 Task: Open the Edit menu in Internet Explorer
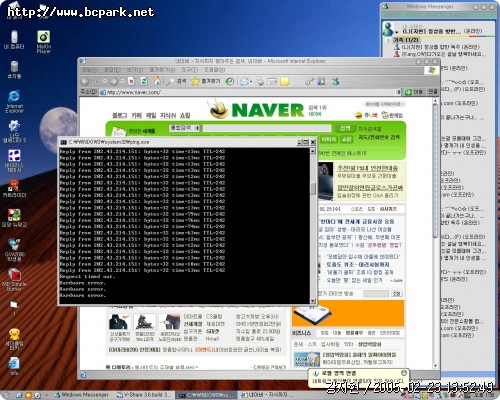point(112,70)
